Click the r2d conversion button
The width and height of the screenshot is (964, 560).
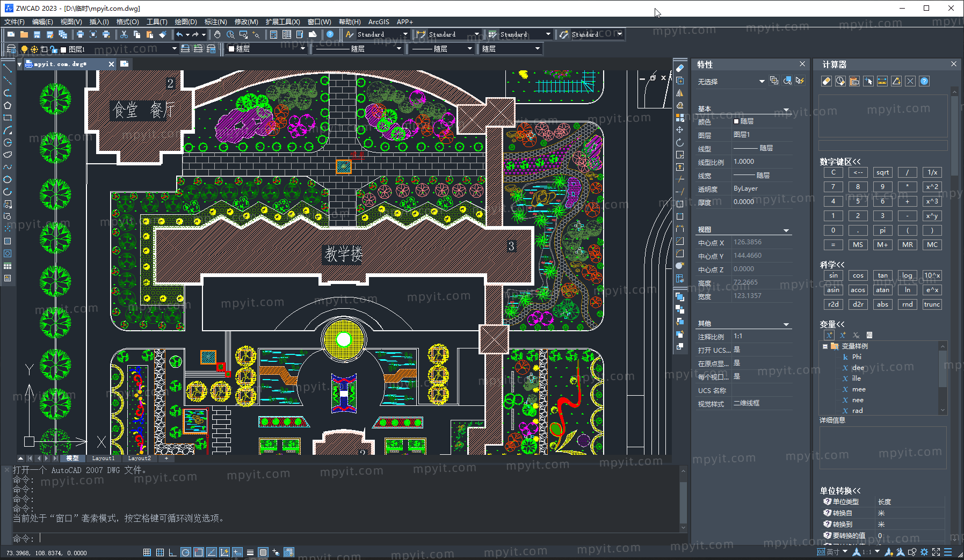(x=833, y=304)
